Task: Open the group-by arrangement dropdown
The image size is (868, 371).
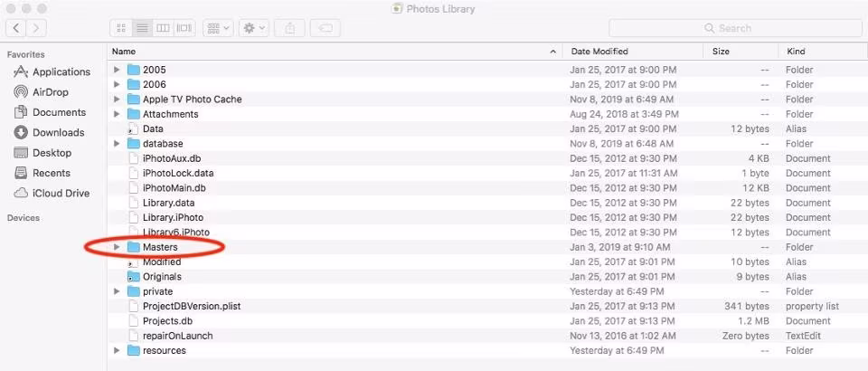Action: pyautogui.click(x=218, y=28)
